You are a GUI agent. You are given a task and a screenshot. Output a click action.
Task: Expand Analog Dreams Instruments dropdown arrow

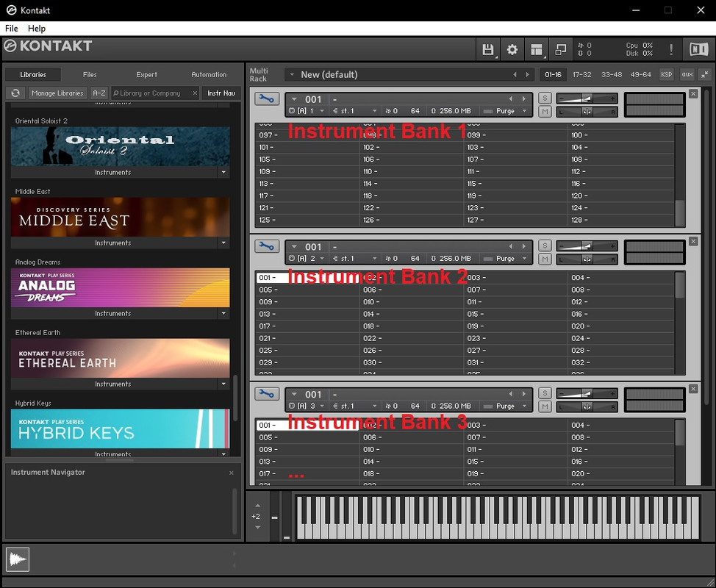(x=223, y=314)
